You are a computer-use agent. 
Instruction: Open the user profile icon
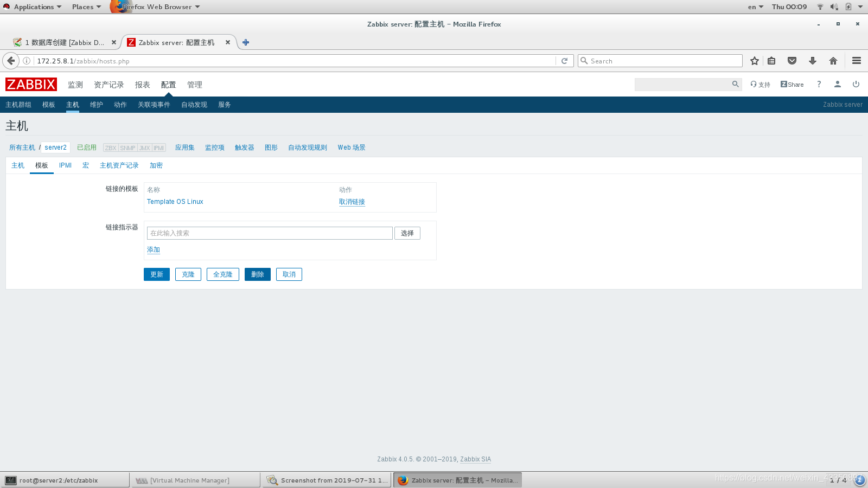(837, 84)
